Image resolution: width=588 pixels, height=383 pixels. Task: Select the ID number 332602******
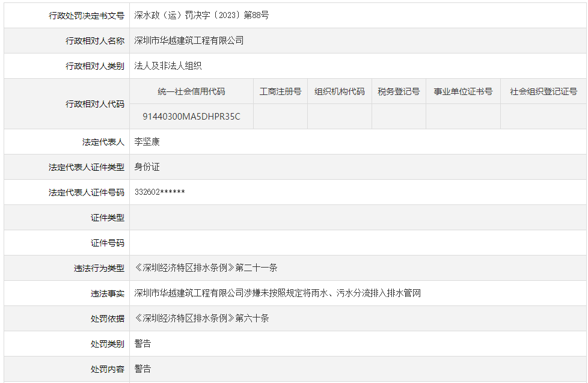pos(160,192)
